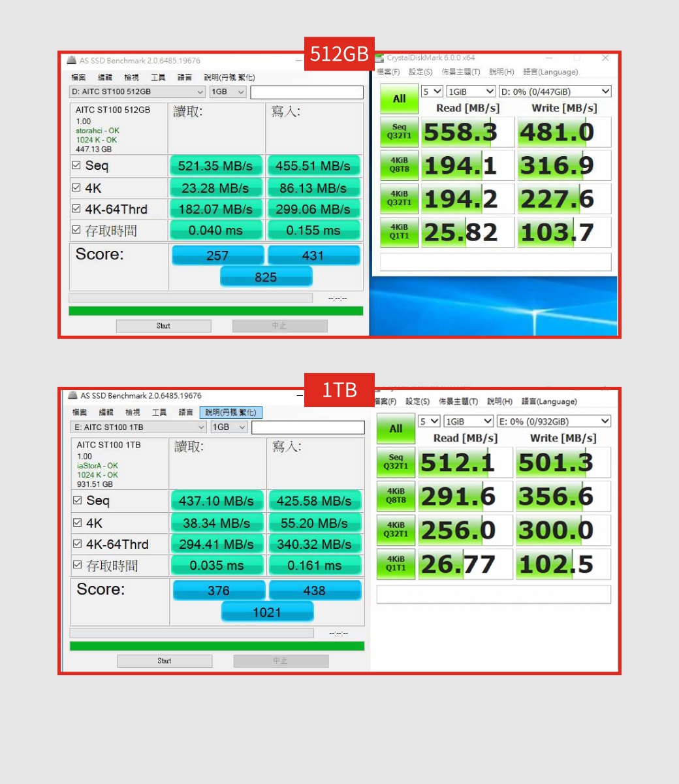Click All button in 1TB CrystalDiskMark
This screenshot has width=679, height=784.
[396, 429]
